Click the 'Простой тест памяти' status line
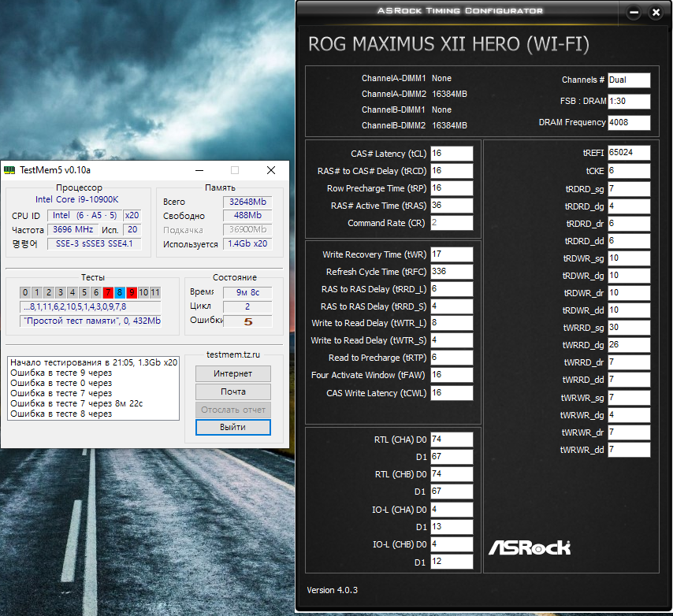This screenshot has width=673, height=616. click(91, 321)
